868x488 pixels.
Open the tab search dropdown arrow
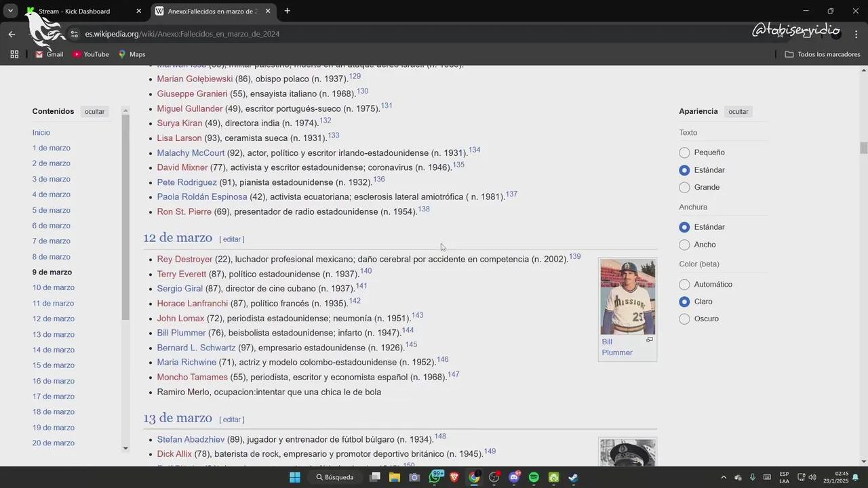tap(10, 11)
